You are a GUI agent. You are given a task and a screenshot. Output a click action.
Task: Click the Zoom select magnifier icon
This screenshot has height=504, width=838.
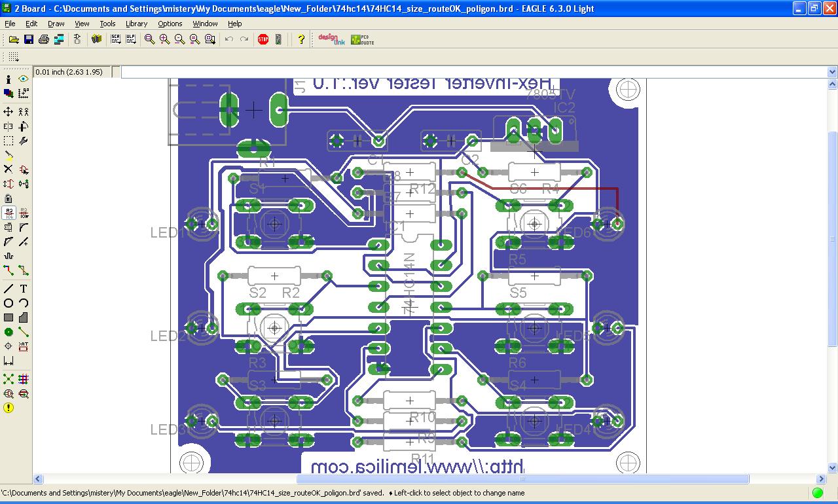point(209,39)
